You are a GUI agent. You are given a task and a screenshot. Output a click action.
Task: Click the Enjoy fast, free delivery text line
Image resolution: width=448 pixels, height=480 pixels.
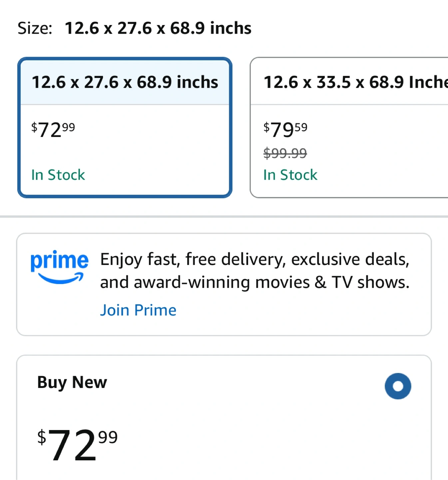click(255, 259)
